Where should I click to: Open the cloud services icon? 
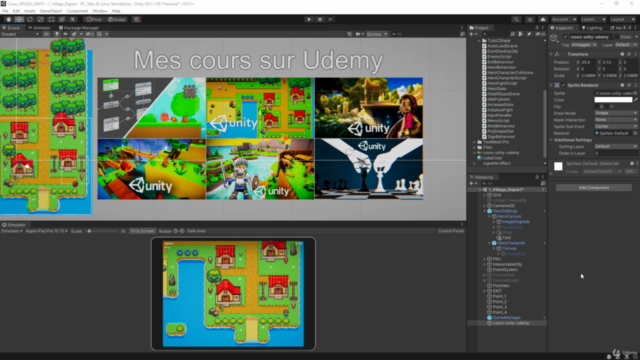click(542, 19)
